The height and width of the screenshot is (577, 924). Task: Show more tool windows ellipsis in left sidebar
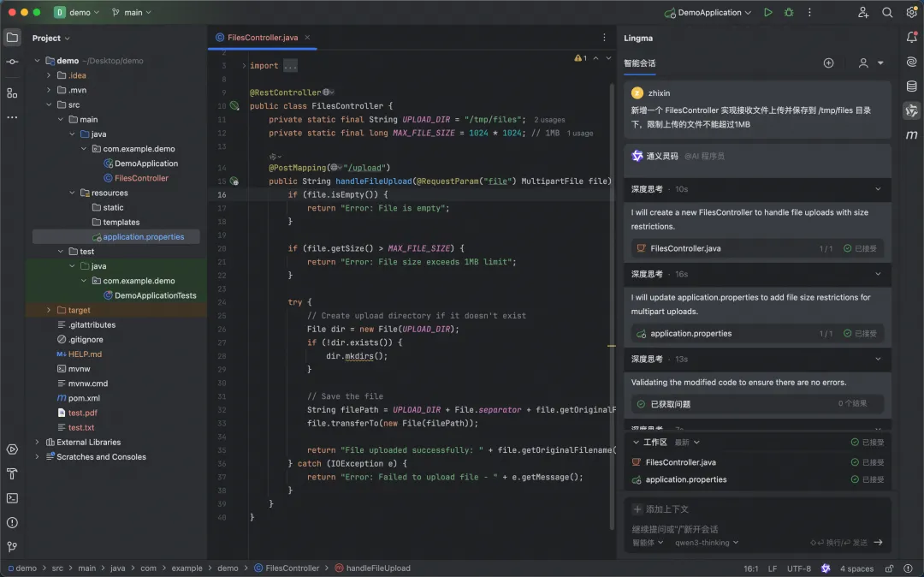point(12,117)
